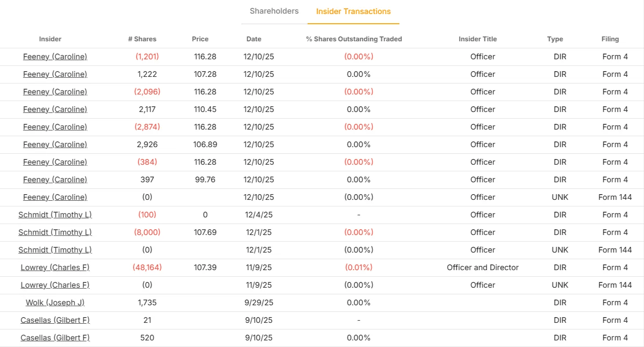Open Feeney (Caroline) link on the 2,926 shares row
This screenshot has width=644, height=347.
55,144
